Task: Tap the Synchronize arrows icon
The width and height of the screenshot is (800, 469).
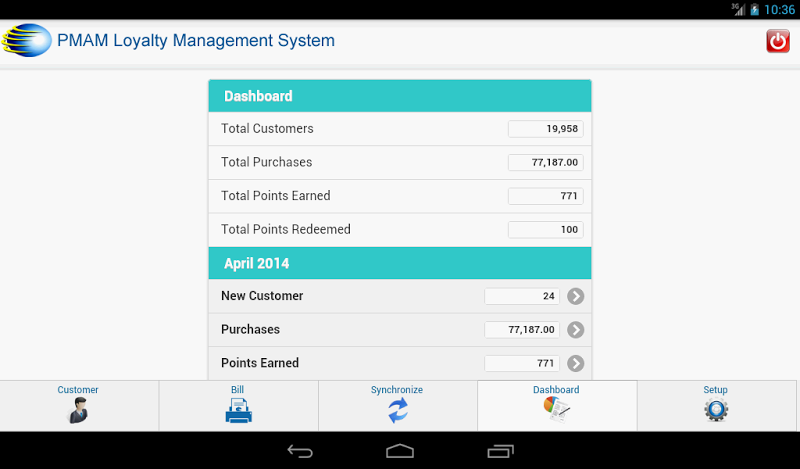Action: (x=397, y=411)
